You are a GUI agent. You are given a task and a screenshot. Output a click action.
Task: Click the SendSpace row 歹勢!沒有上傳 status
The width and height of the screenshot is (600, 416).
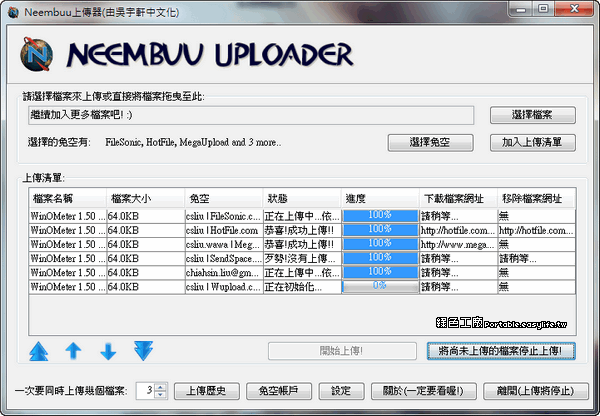click(x=302, y=259)
